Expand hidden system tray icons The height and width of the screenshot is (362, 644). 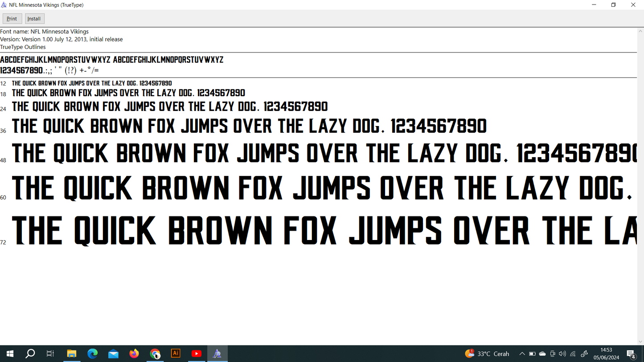tap(522, 354)
